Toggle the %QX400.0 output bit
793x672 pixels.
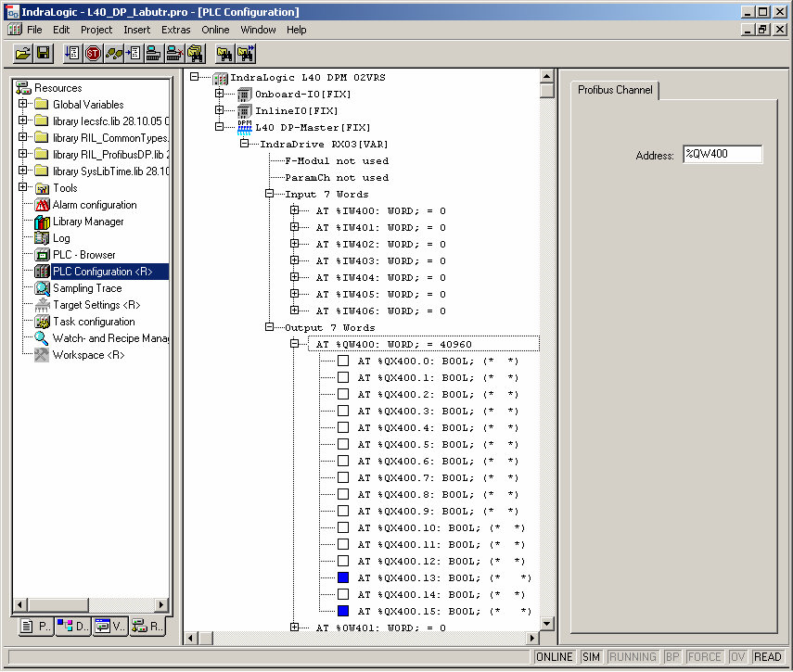coord(343,361)
